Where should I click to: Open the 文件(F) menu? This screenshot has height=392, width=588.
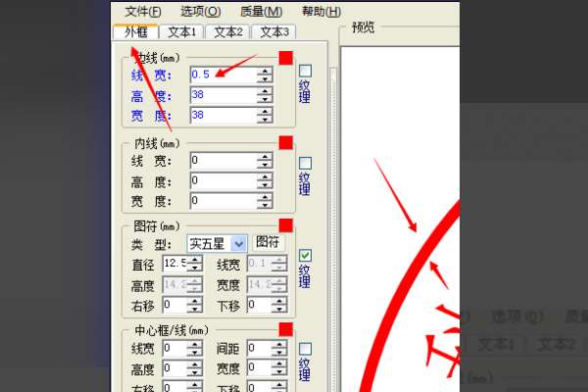(143, 12)
